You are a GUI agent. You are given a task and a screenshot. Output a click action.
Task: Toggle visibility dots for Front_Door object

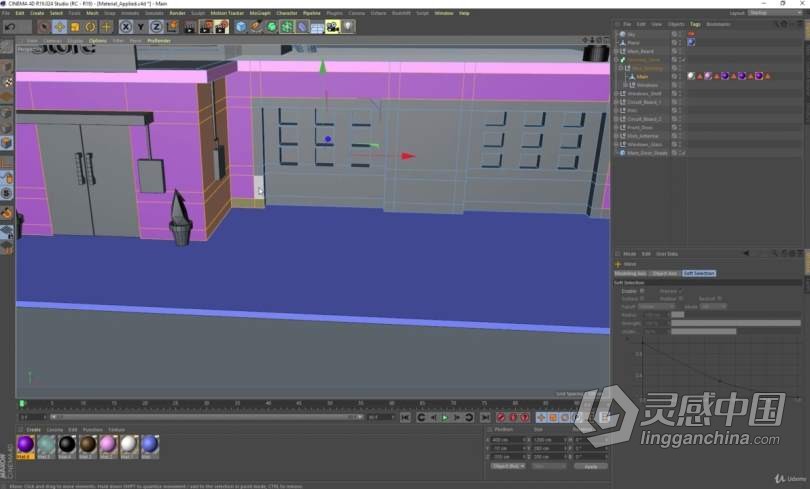pyautogui.click(x=680, y=128)
